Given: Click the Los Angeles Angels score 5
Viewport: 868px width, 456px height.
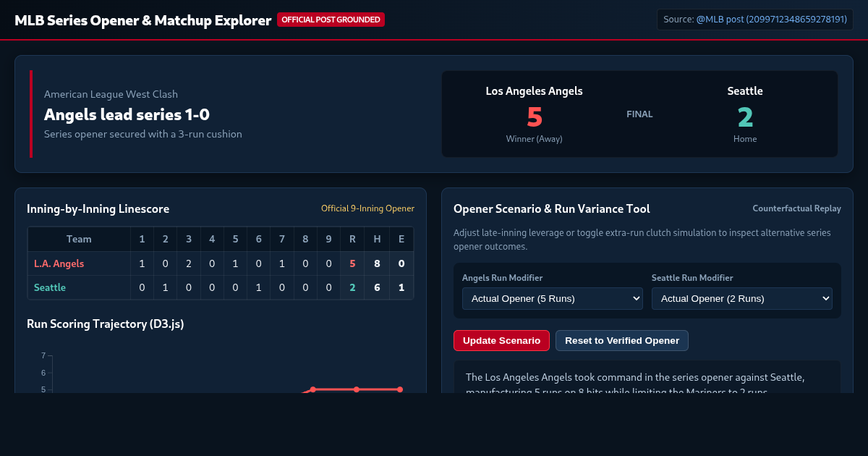Looking at the screenshot, I should pyautogui.click(x=535, y=117).
